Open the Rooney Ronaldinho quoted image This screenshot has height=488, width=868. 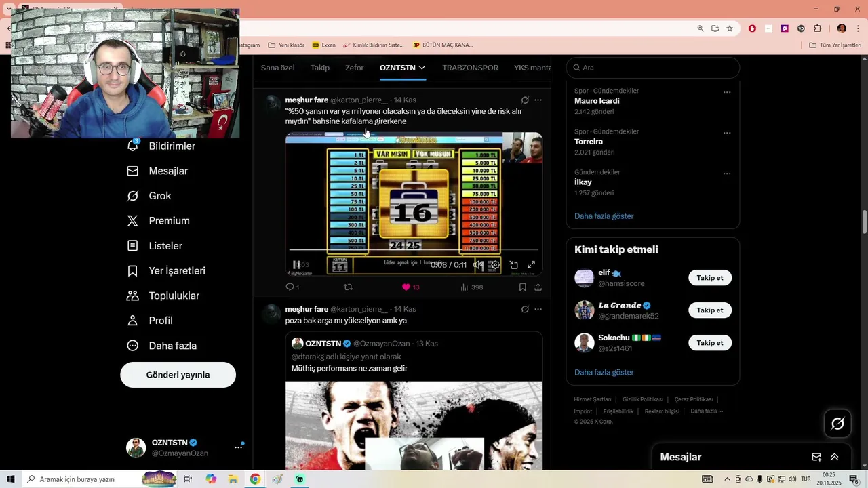click(x=414, y=426)
